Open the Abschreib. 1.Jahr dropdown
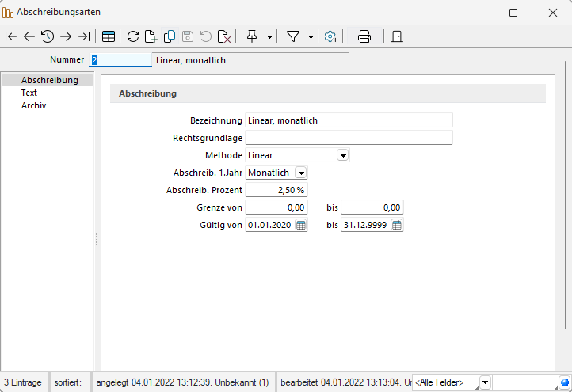Viewport: 572px width, 392px height. 301,173
